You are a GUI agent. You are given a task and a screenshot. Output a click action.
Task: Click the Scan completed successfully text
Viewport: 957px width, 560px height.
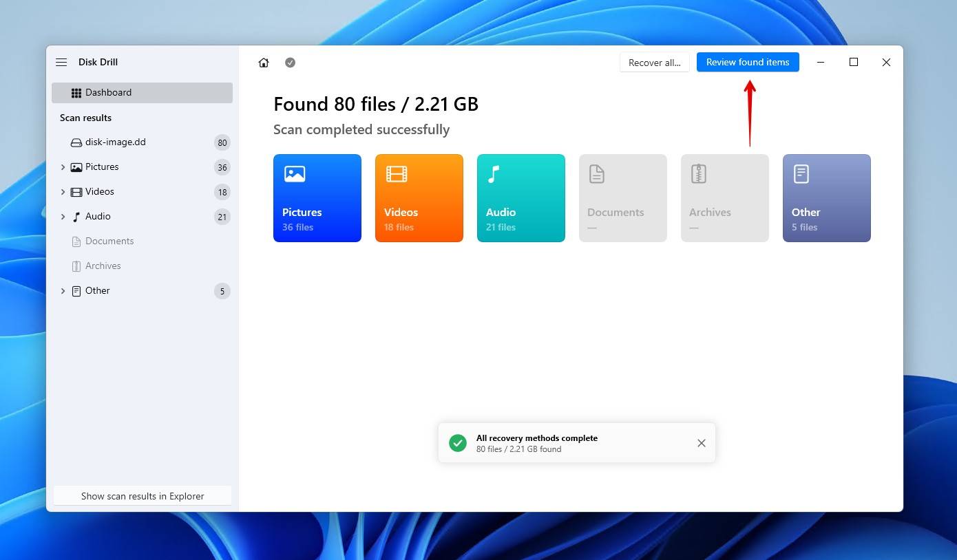tap(361, 130)
